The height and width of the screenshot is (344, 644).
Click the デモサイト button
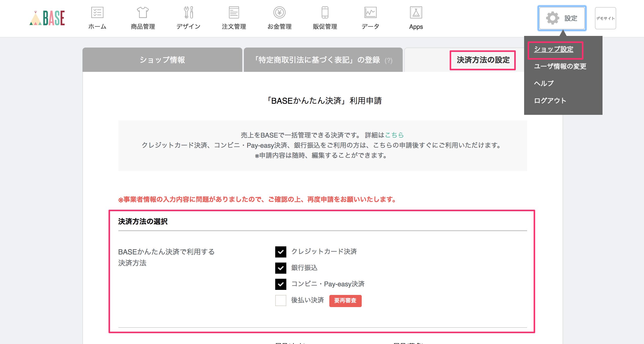coord(605,18)
